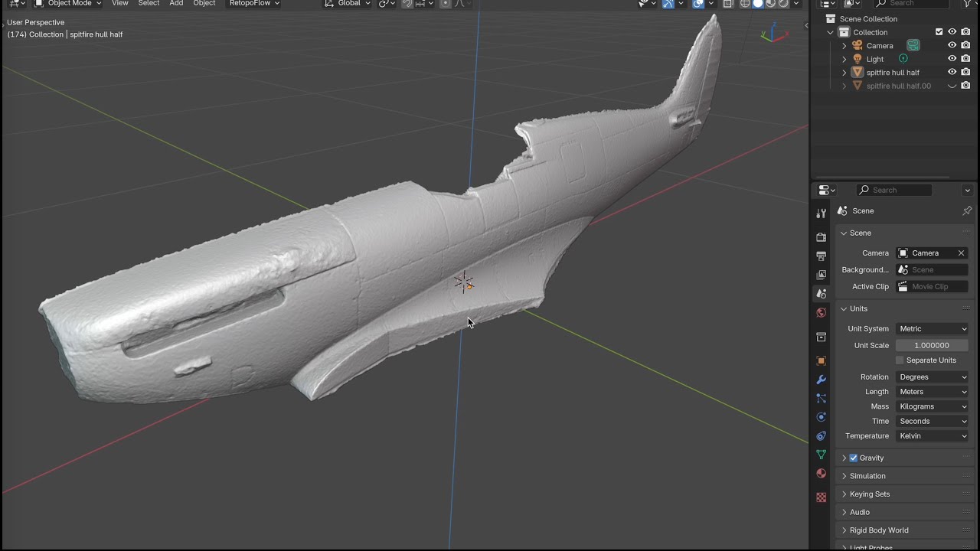Open the World properties tab
Viewport: 980px width, 551px height.
(821, 312)
